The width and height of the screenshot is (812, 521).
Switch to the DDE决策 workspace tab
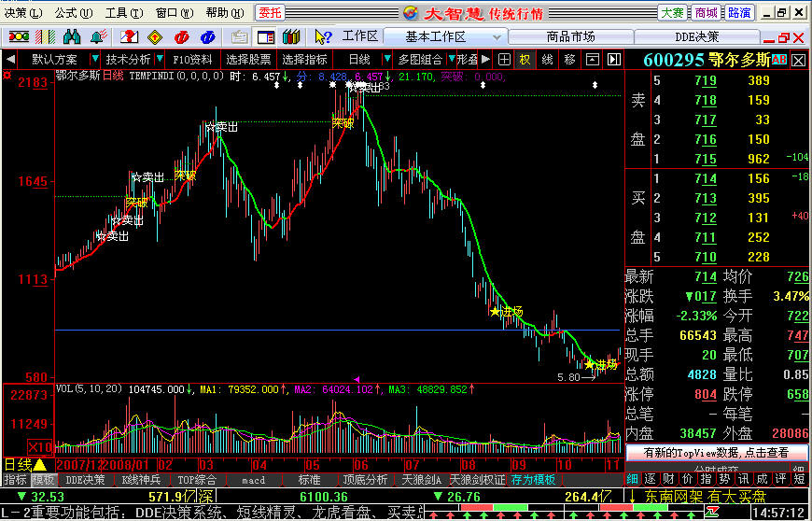click(697, 36)
